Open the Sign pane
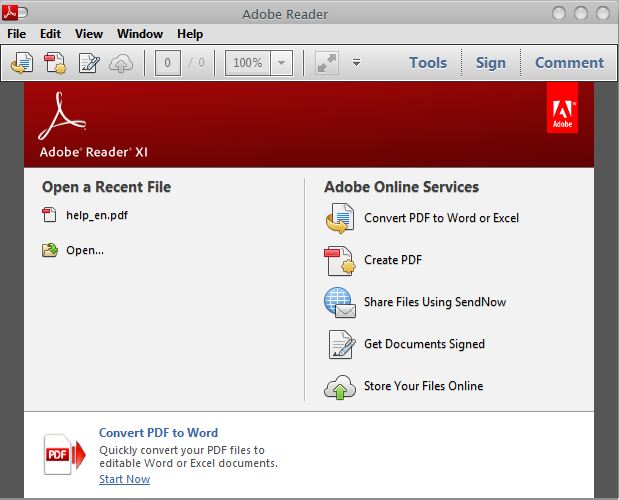619x500 pixels. tap(491, 63)
